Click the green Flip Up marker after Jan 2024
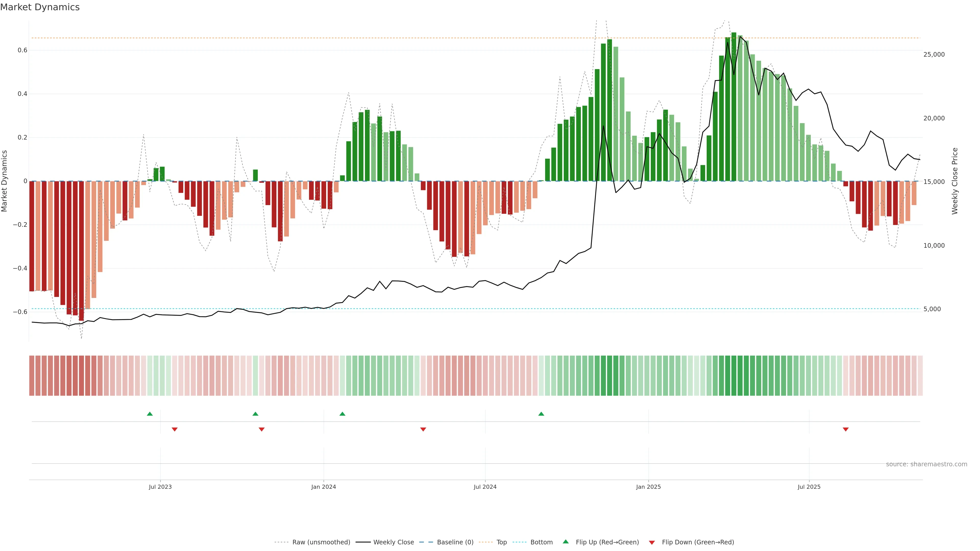The height and width of the screenshot is (551, 980). tap(342, 414)
